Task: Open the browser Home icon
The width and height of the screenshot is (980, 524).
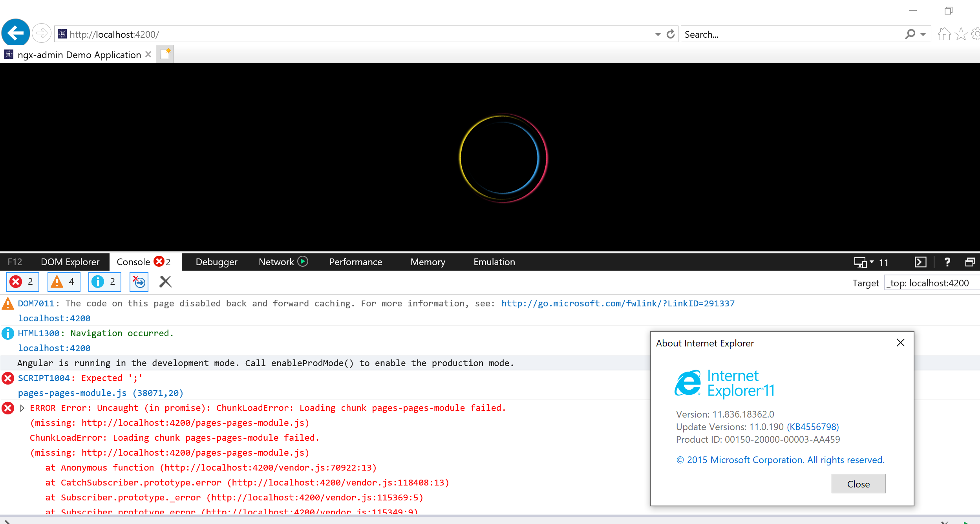Action: pyautogui.click(x=944, y=34)
